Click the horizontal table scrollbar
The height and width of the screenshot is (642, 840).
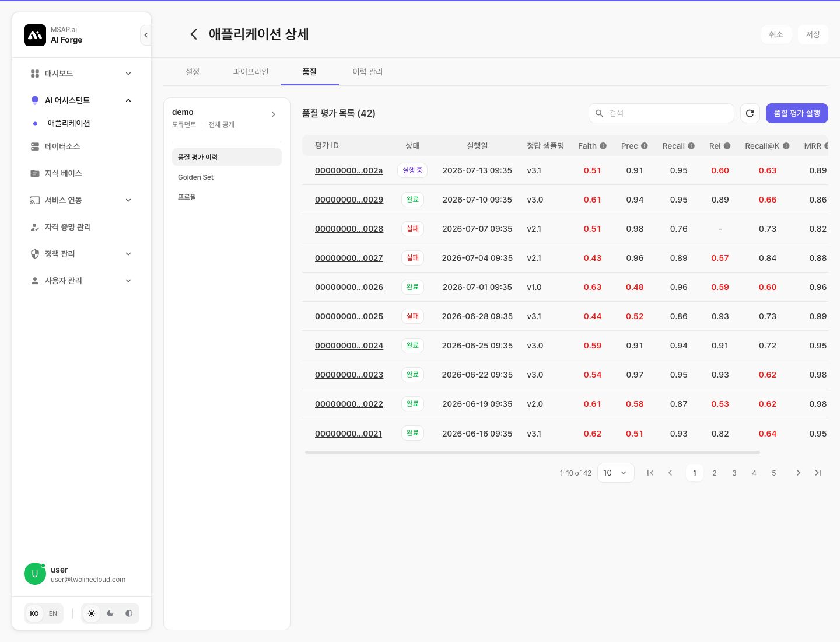coord(533,452)
